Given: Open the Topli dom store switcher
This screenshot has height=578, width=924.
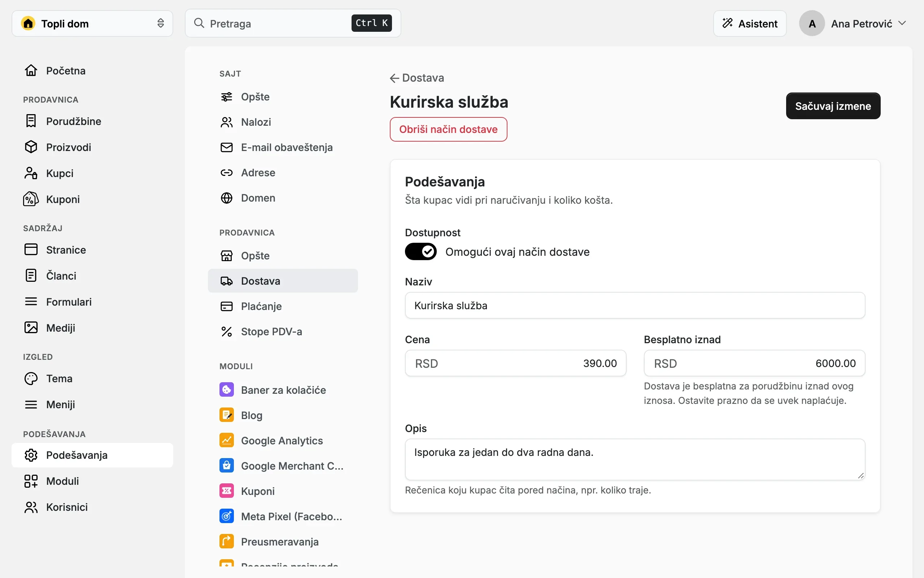Looking at the screenshot, I should click(x=92, y=23).
